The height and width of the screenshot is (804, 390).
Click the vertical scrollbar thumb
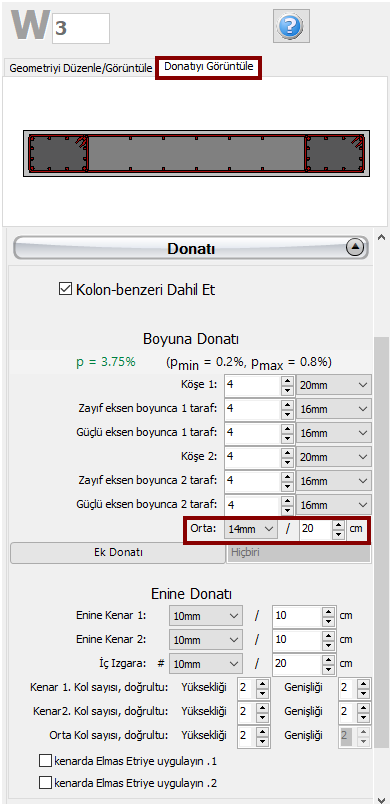click(x=380, y=542)
